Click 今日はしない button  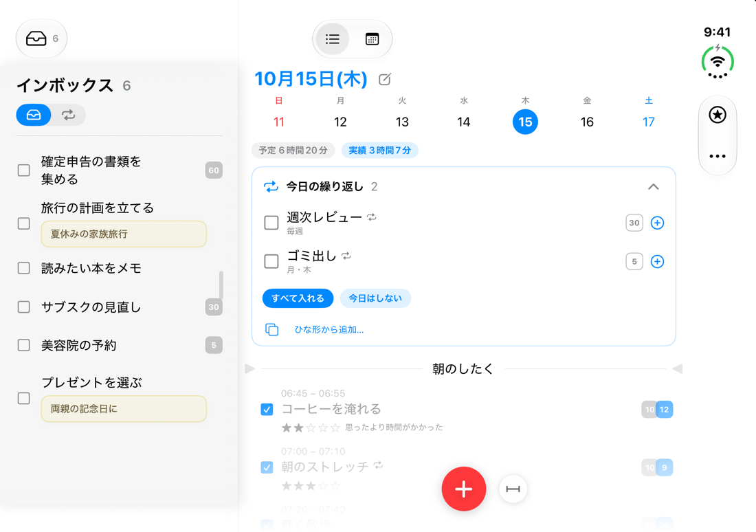(375, 298)
